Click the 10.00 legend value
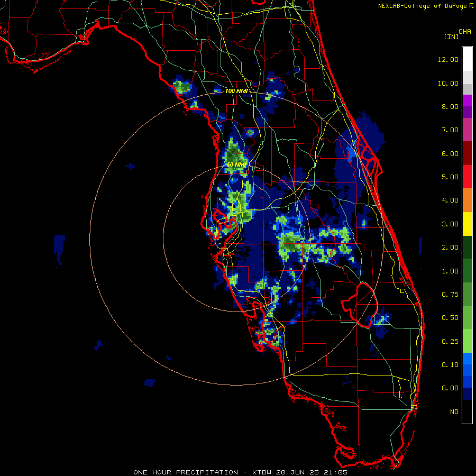 (x=448, y=83)
